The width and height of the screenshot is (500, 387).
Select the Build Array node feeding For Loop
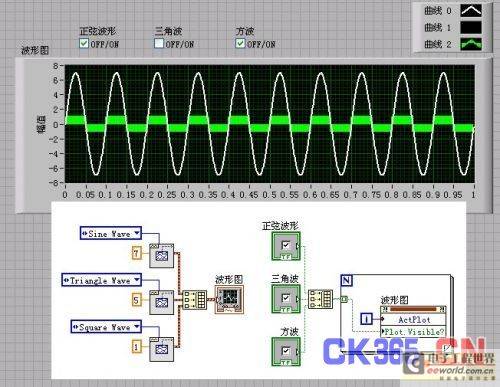(320, 299)
